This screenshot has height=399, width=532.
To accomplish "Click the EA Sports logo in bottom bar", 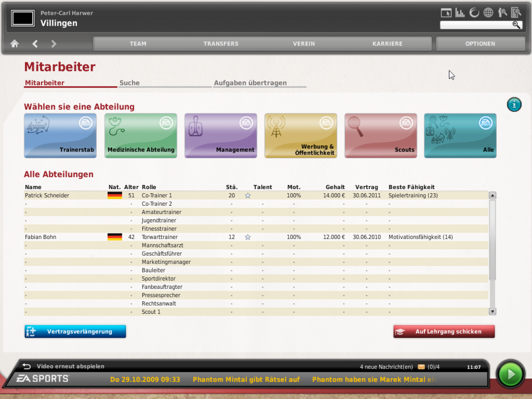I will [x=42, y=379].
